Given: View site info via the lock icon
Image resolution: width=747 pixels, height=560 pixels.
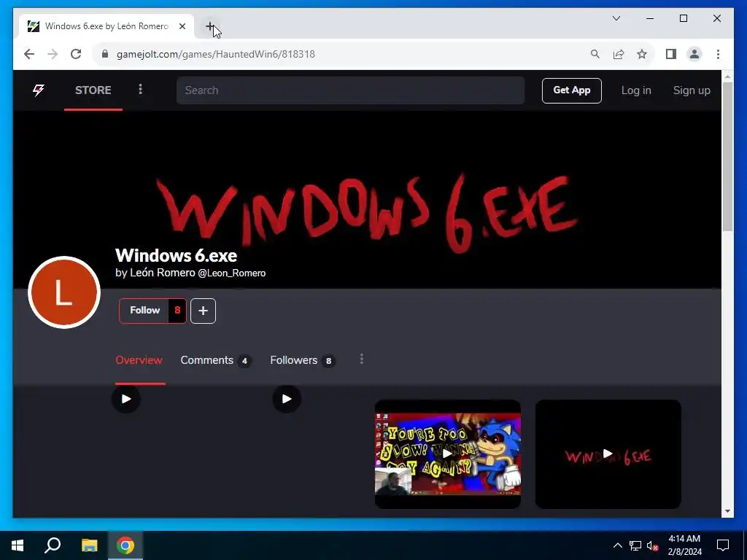Looking at the screenshot, I should coord(105,54).
